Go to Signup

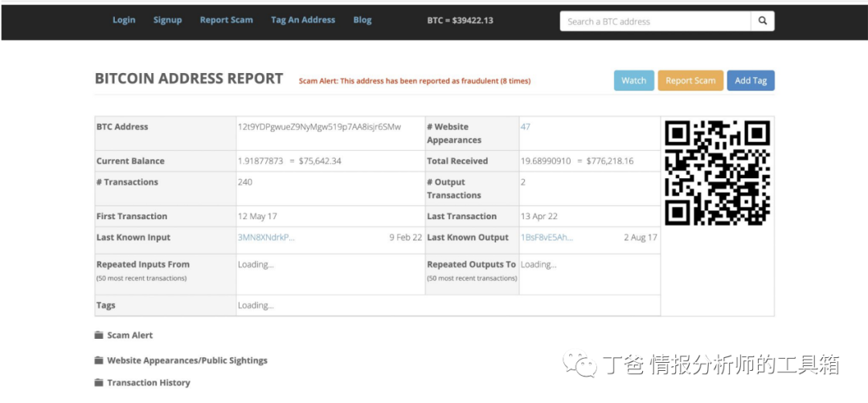(x=168, y=20)
